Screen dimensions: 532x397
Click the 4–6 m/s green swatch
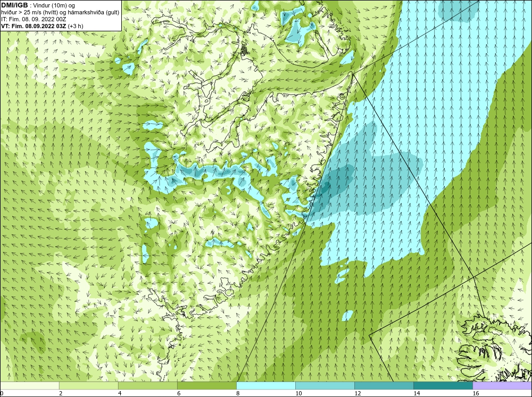pyautogui.click(x=147, y=385)
